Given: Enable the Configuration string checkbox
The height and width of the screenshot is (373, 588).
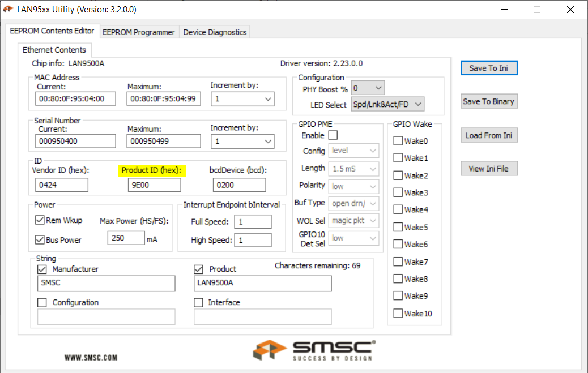Looking at the screenshot, I should [42, 302].
